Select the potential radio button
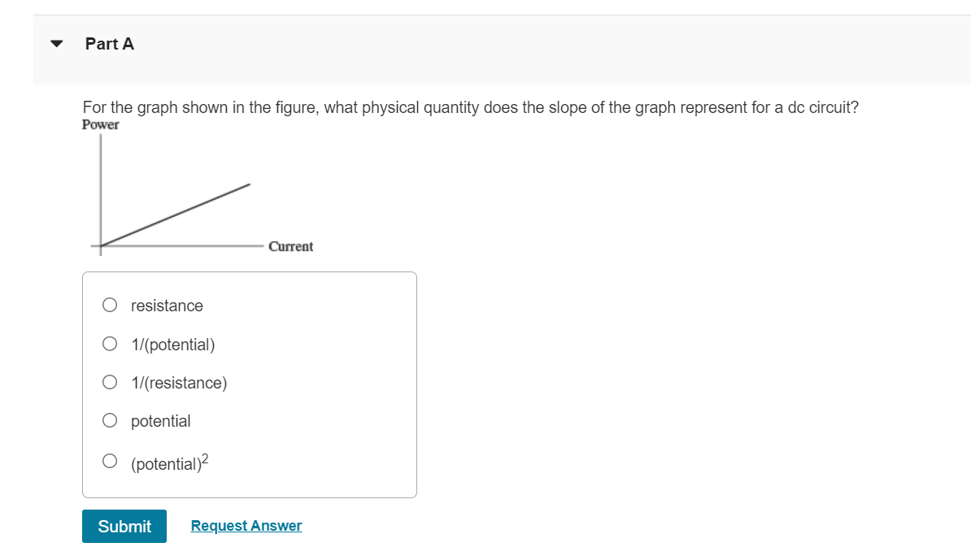Screen dimensions: 971x560 point(110,420)
